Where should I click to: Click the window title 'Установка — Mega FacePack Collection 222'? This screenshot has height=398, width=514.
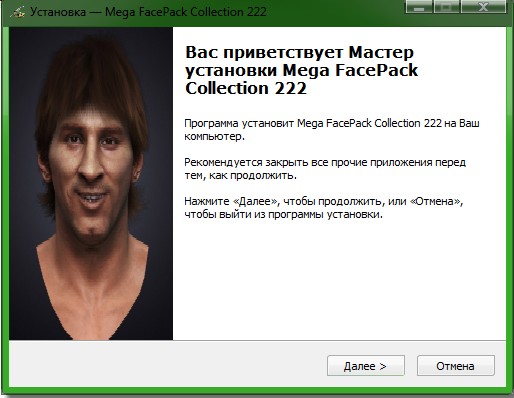point(148,12)
